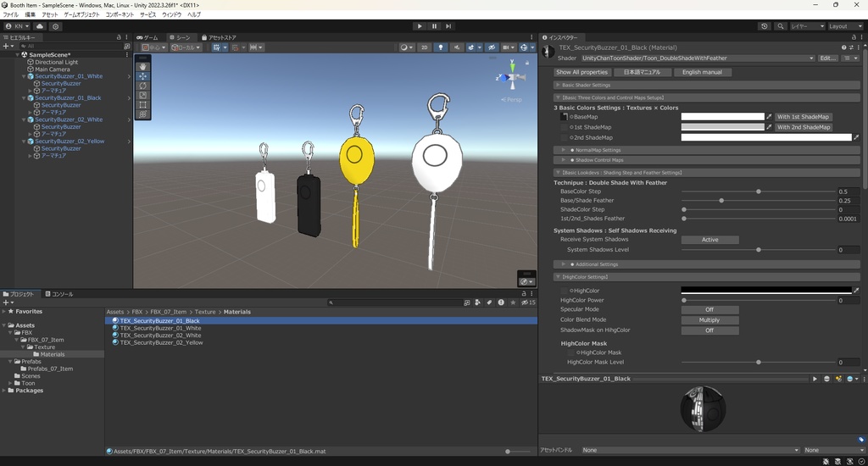Click eyedropper next to HighColor swatch
The height and width of the screenshot is (466, 868).
tap(856, 291)
